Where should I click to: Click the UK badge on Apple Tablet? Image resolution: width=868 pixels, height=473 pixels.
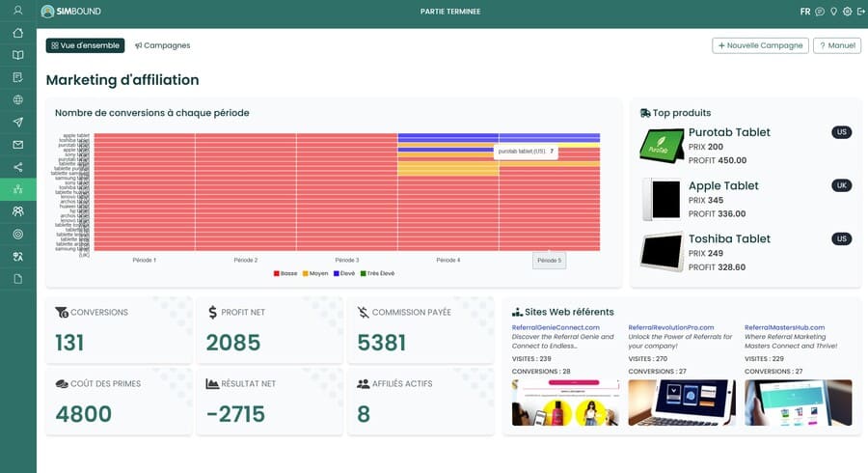(841, 185)
